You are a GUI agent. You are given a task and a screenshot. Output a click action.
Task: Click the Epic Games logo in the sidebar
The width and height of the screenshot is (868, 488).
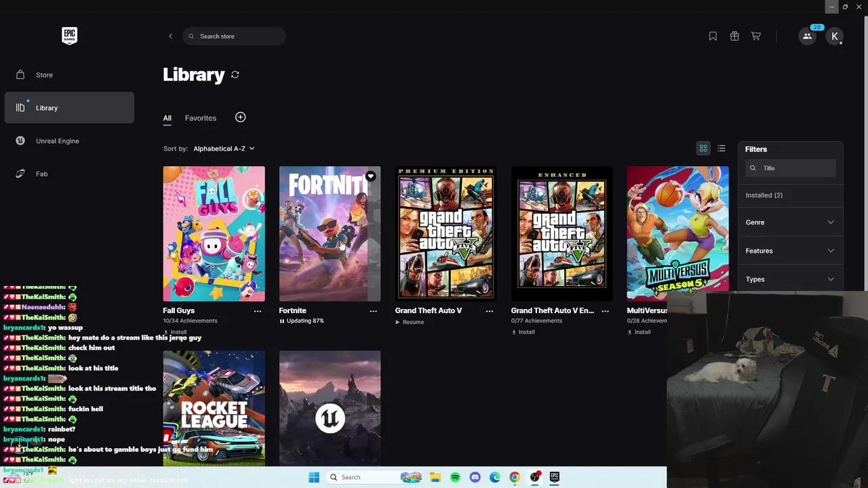69,36
